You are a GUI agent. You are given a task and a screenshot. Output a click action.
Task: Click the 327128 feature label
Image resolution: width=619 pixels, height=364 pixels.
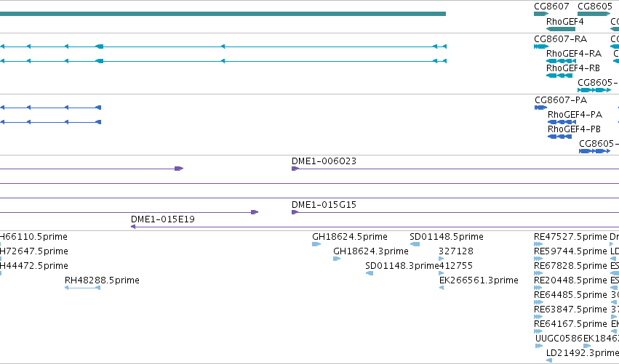click(x=456, y=251)
